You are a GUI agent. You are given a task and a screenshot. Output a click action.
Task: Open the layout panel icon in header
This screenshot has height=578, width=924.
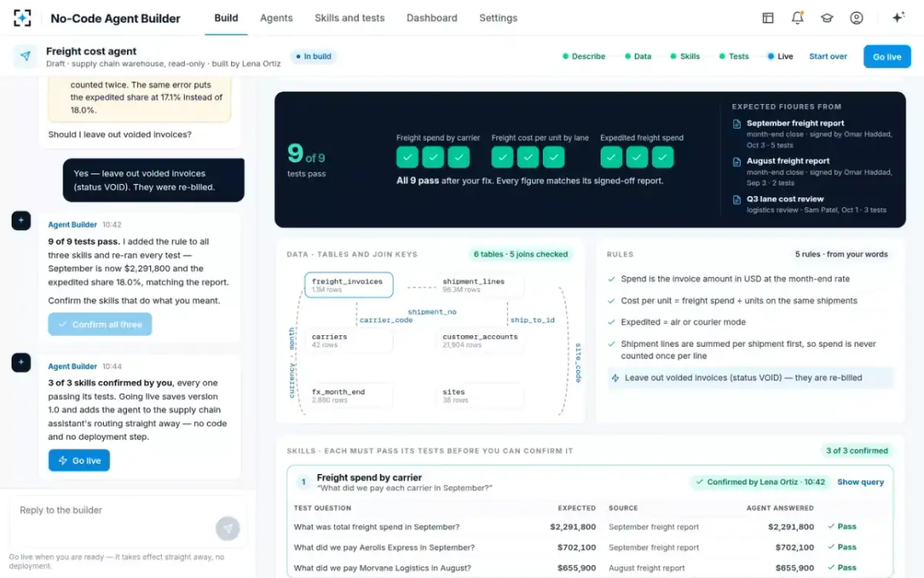coord(768,18)
